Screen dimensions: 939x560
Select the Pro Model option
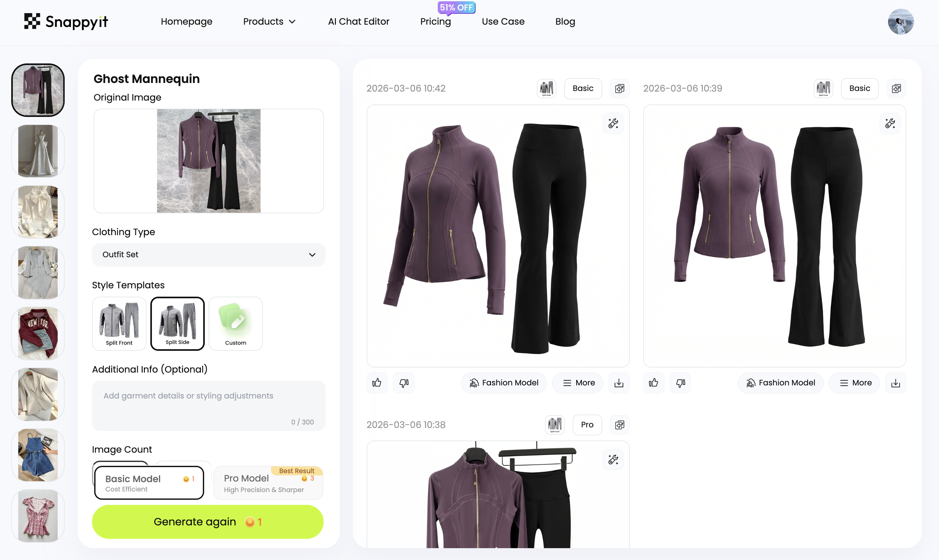coord(268,483)
